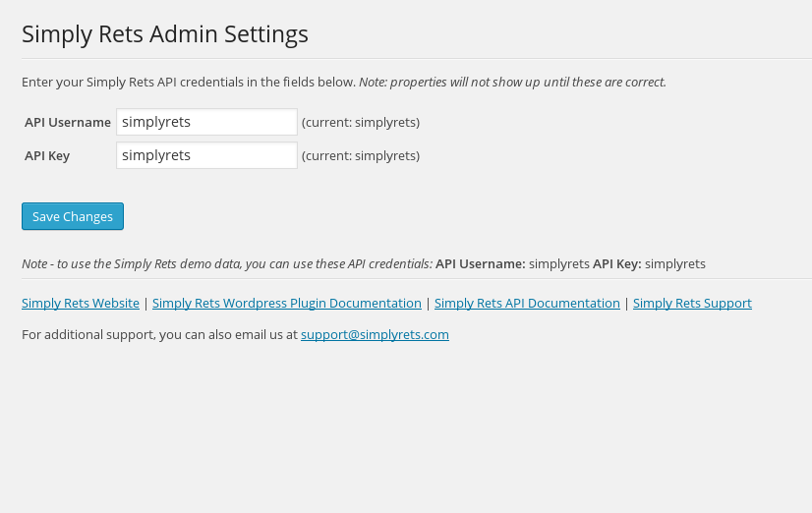Click the bold 'API Key:' demo credential text

coord(616,264)
